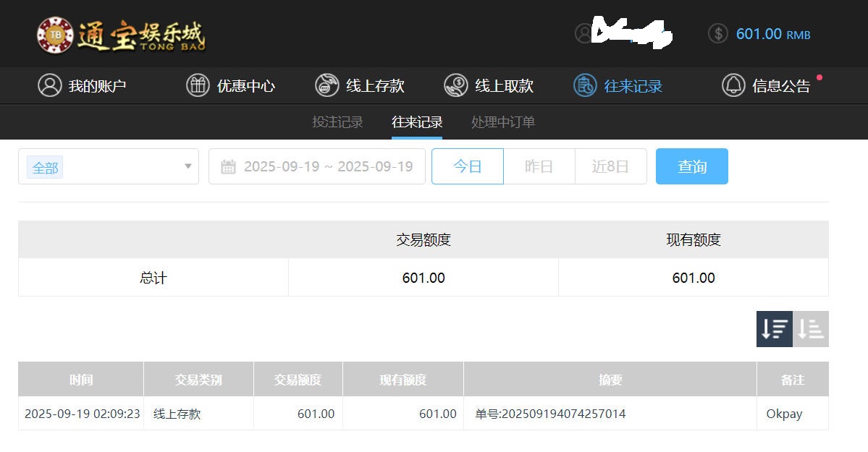Switch to the 投注记录 tab
Image resolution: width=868 pixels, height=452 pixels.
(x=337, y=122)
